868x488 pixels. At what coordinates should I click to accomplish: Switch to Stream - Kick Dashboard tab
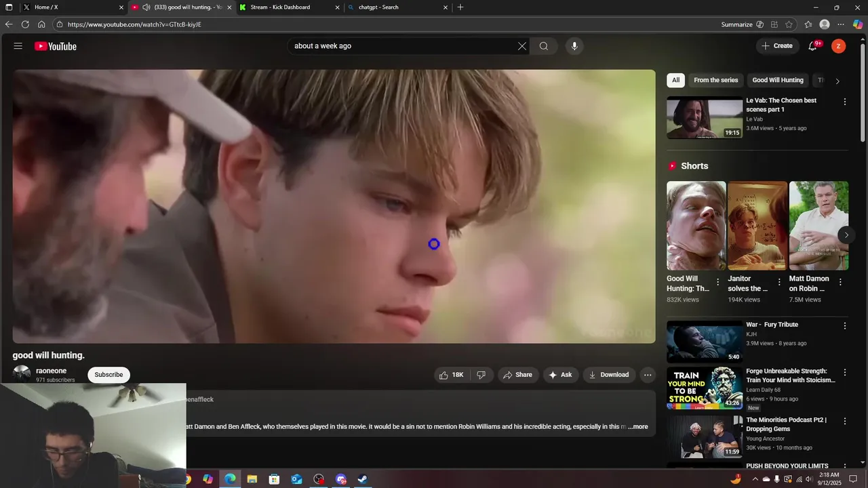[x=290, y=7]
